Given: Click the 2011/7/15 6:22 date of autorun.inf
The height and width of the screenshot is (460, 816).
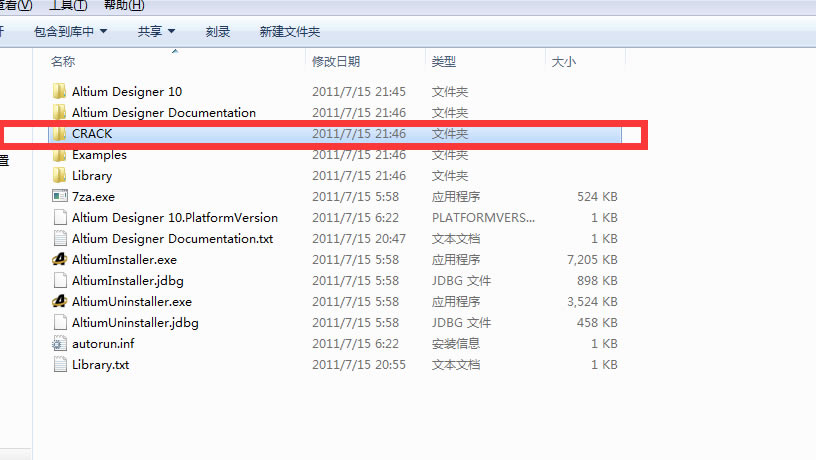Looking at the screenshot, I should 355,343.
